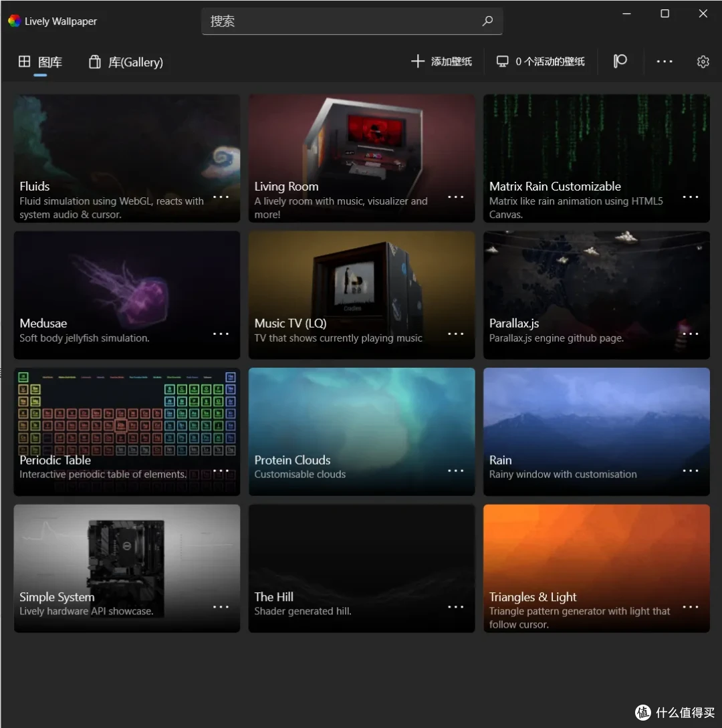This screenshot has height=728, width=722.
Task: Click the bag icon beside 库(Gallery)
Action: (95, 62)
